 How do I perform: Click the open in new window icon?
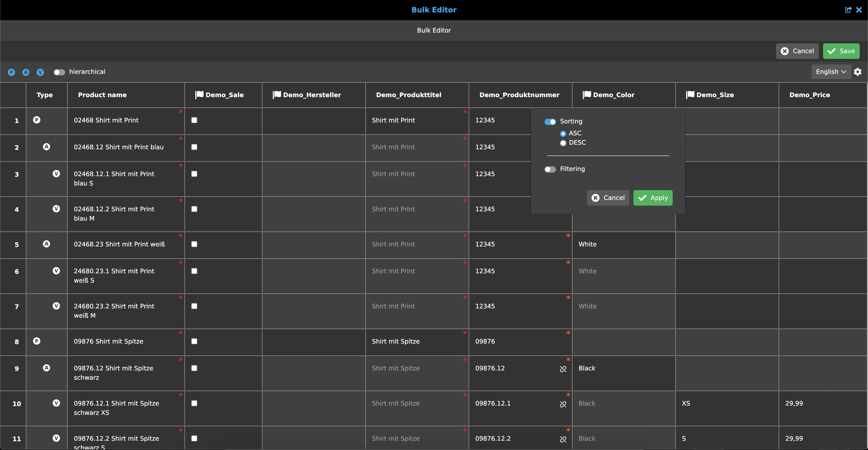coord(848,10)
